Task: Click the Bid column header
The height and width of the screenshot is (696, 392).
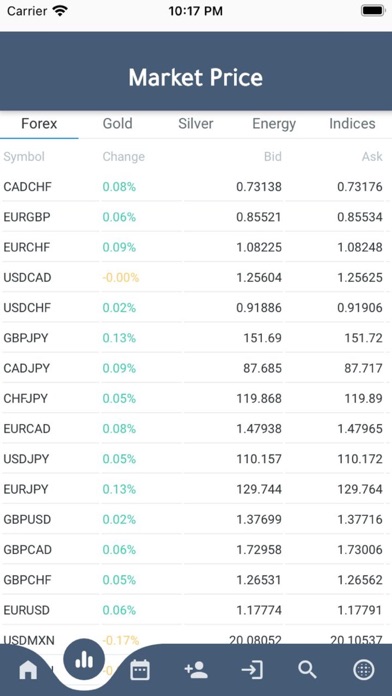Action: point(273,157)
